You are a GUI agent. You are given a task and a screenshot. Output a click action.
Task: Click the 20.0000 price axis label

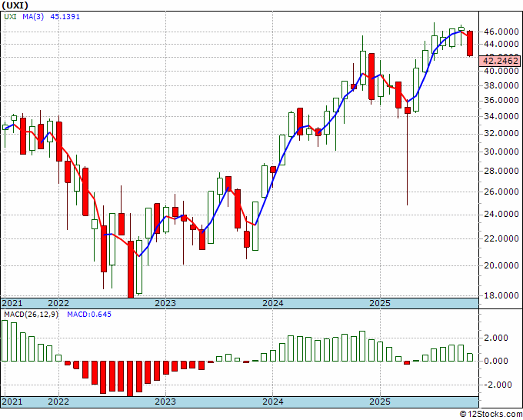(501, 265)
